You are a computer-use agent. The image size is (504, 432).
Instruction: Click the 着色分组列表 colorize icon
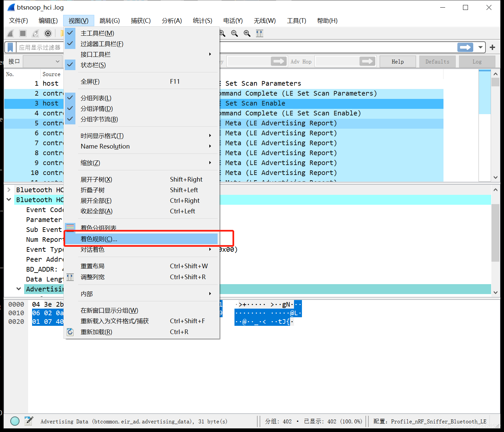pos(70,228)
